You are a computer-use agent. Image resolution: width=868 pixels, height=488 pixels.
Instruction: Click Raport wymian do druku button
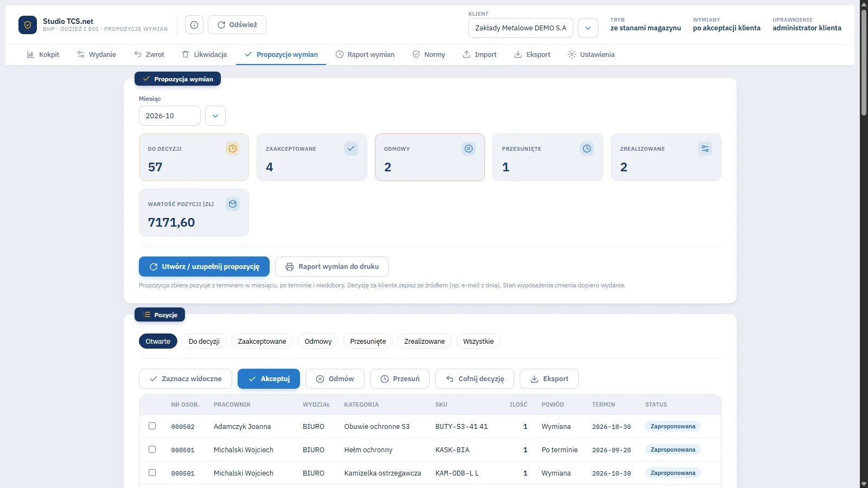coord(332,267)
